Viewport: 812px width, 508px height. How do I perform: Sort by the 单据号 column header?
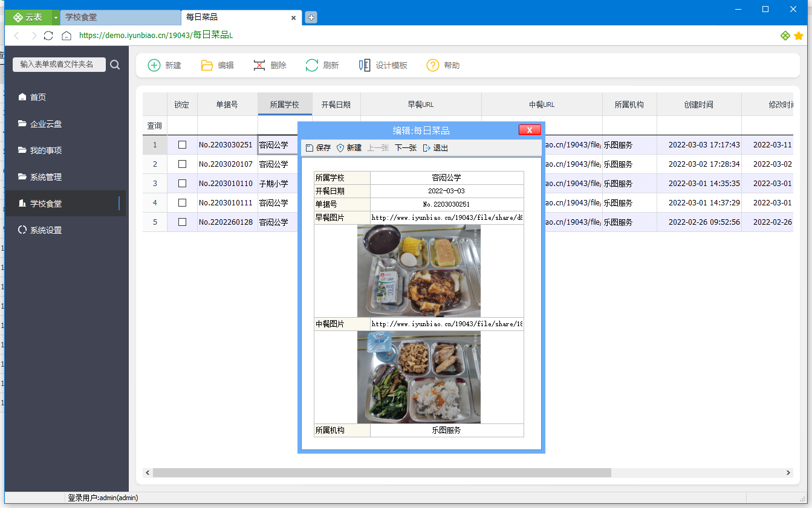tap(227, 104)
